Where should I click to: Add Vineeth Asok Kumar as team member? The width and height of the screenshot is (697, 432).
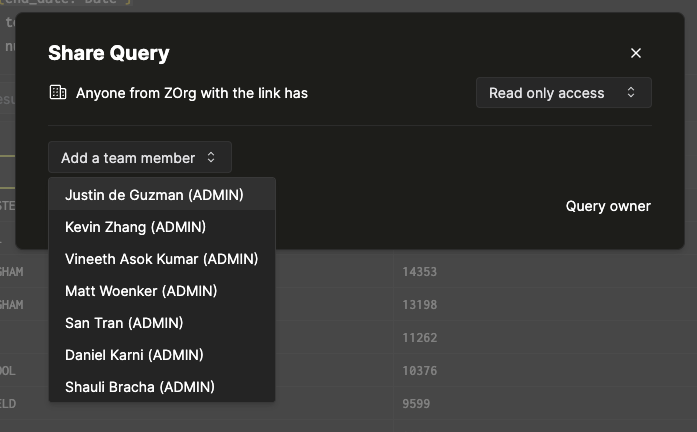[x=161, y=259]
